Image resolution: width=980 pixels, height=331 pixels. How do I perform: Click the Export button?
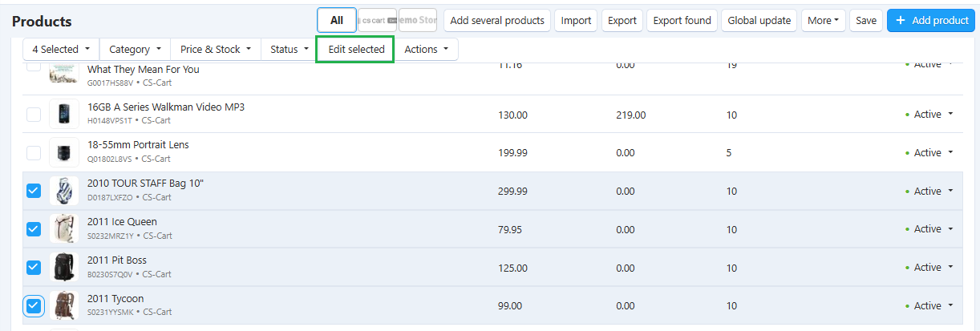(x=622, y=21)
